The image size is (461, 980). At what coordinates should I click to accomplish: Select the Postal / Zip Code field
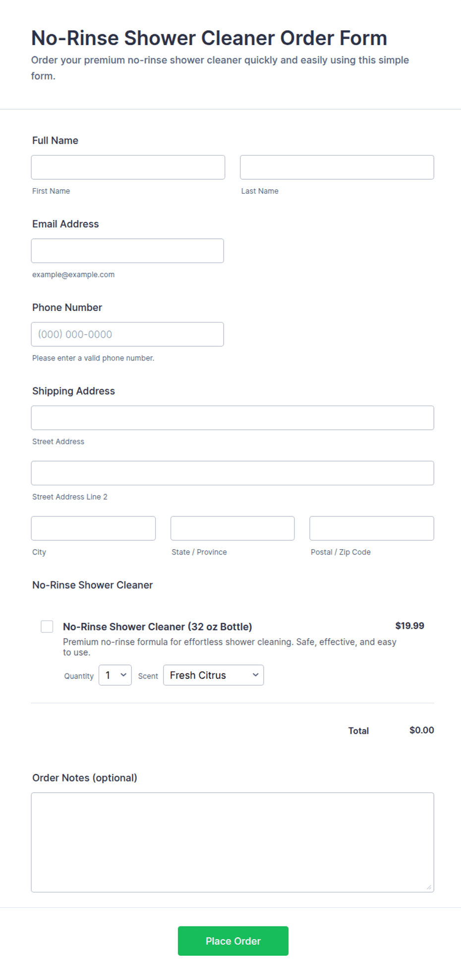372,528
